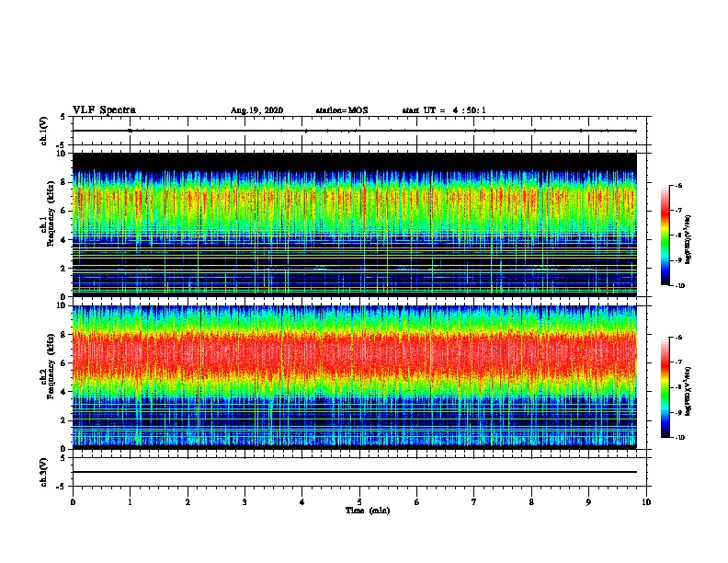Click the "VLF Spectra" plot title
Viewport: 728px width, 563px height.
(104, 110)
